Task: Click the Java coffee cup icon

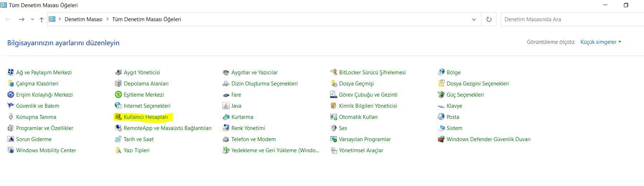Action: pos(226,106)
